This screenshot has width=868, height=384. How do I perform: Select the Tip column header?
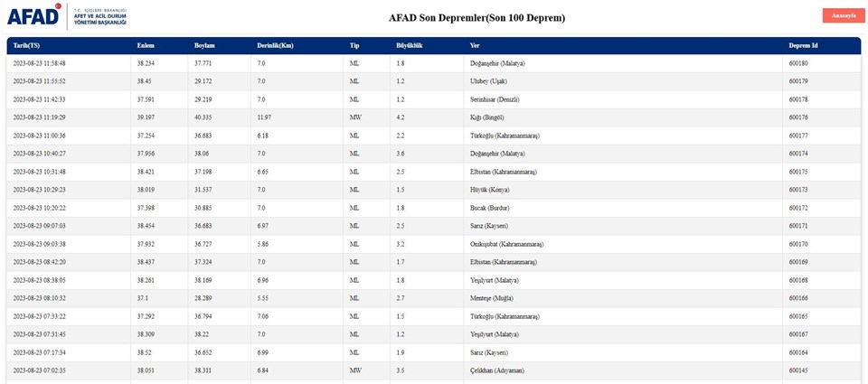[x=354, y=45]
